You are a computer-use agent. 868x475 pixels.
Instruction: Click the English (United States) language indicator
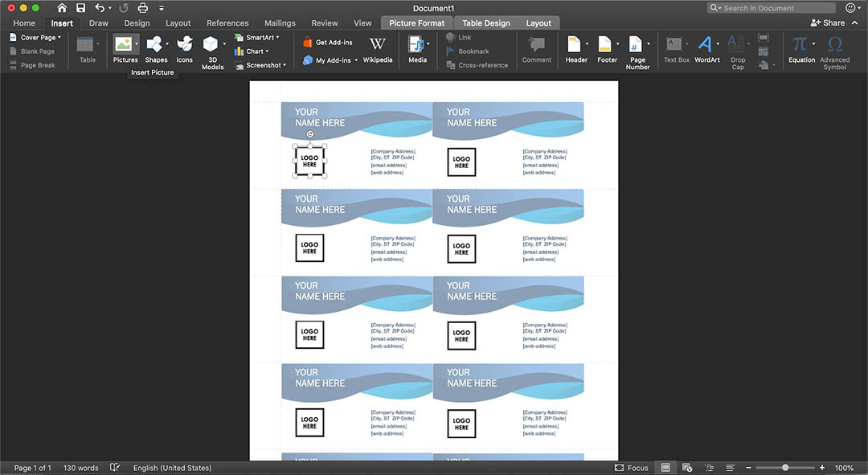pyautogui.click(x=172, y=468)
